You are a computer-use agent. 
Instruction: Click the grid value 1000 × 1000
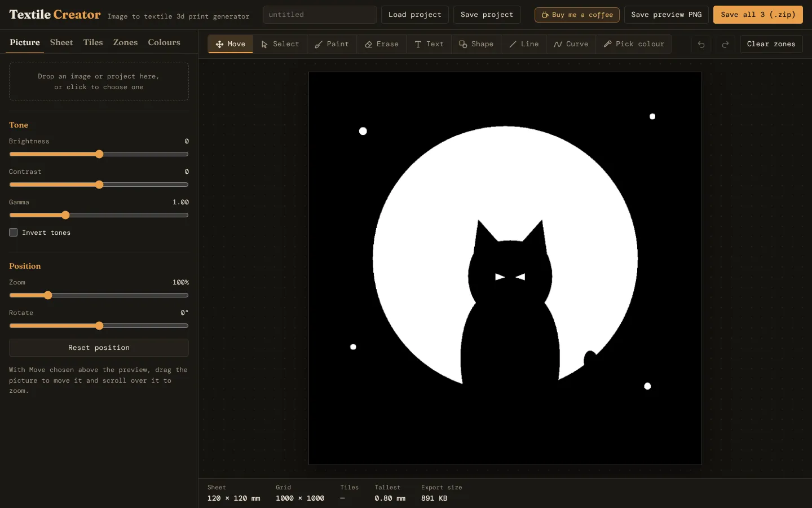point(300,498)
